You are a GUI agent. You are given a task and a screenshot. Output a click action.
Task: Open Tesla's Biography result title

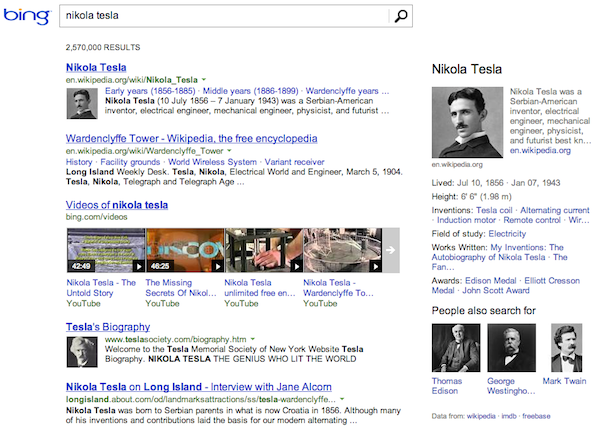[108, 327]
